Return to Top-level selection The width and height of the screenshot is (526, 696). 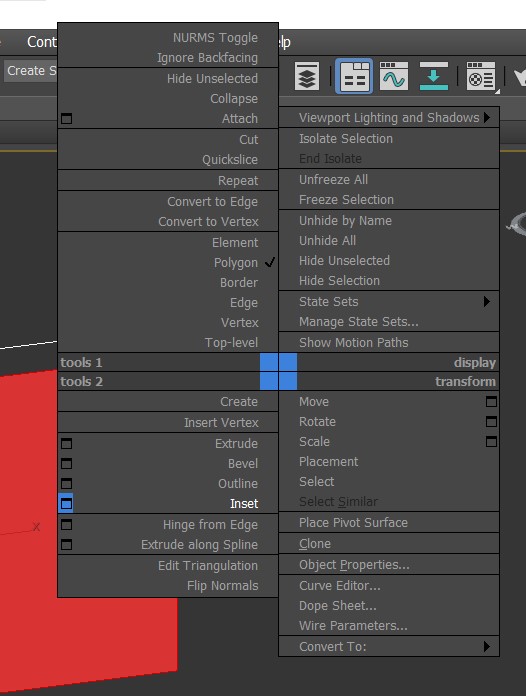(x=231, y=343)
